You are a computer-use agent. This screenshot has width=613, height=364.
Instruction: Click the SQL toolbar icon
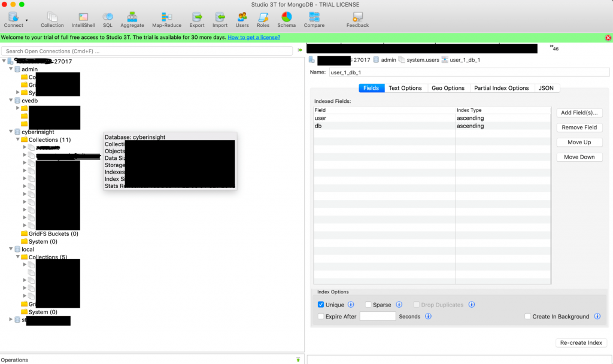tap(108, 20)
